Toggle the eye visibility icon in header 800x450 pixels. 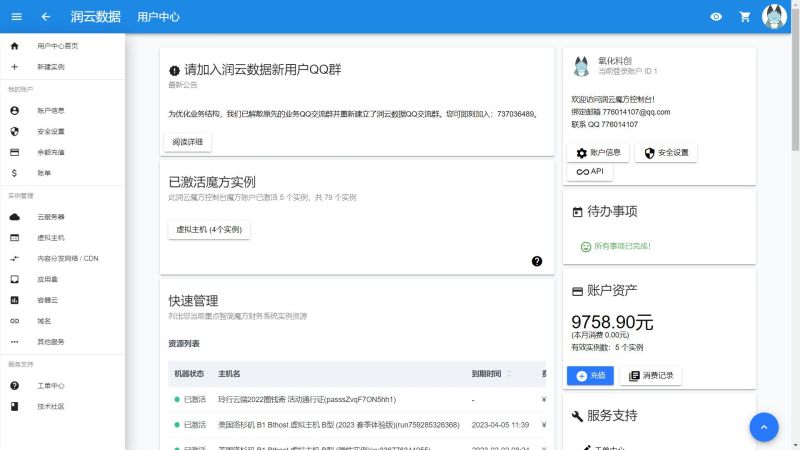tap(716, 17)
